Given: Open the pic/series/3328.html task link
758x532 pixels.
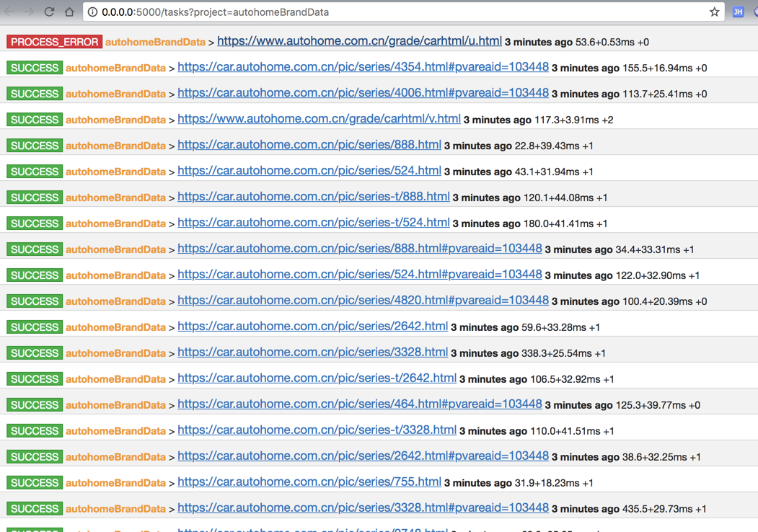Looking at the screenshot, I should pos(313,353).
